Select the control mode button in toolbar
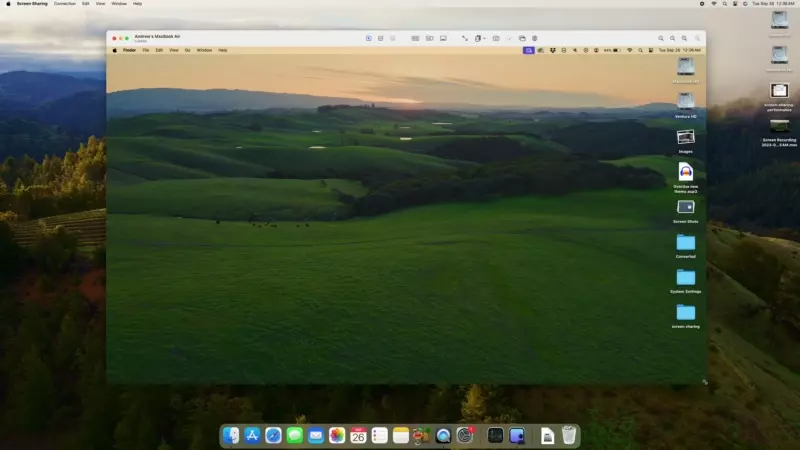The height and width of the screenshot is (450, 800). coord(368,38)
